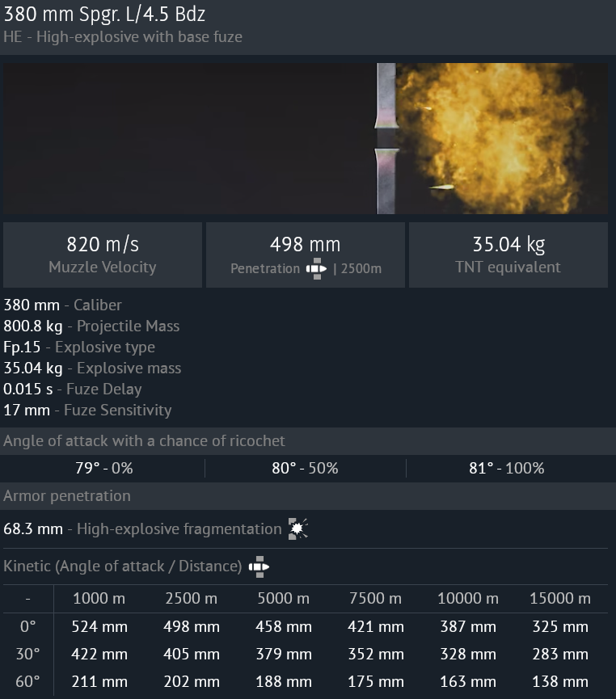Click the 0.015 s Fuze Delay line
This screenshot has height=699, width=616.
coord(80,390)
